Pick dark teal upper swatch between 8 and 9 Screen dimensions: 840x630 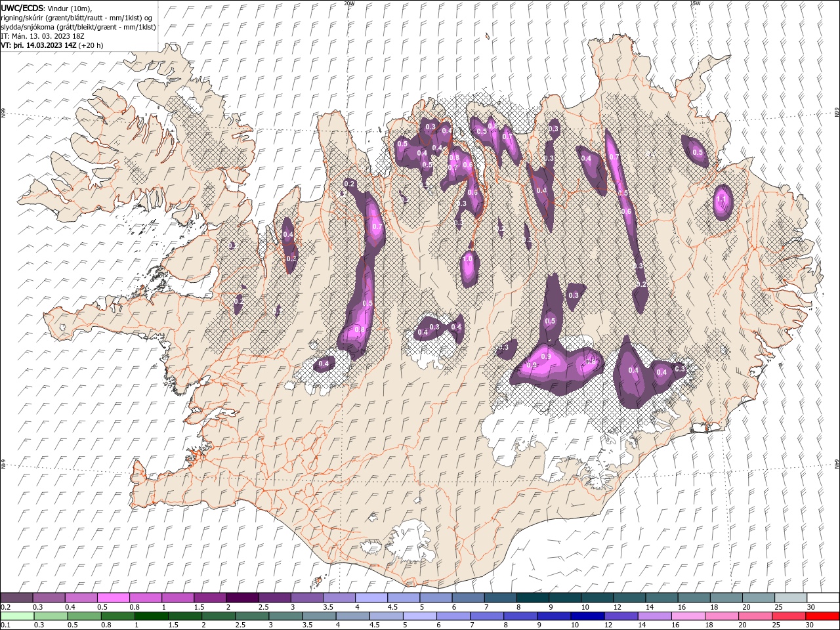(x=532, y=598)
